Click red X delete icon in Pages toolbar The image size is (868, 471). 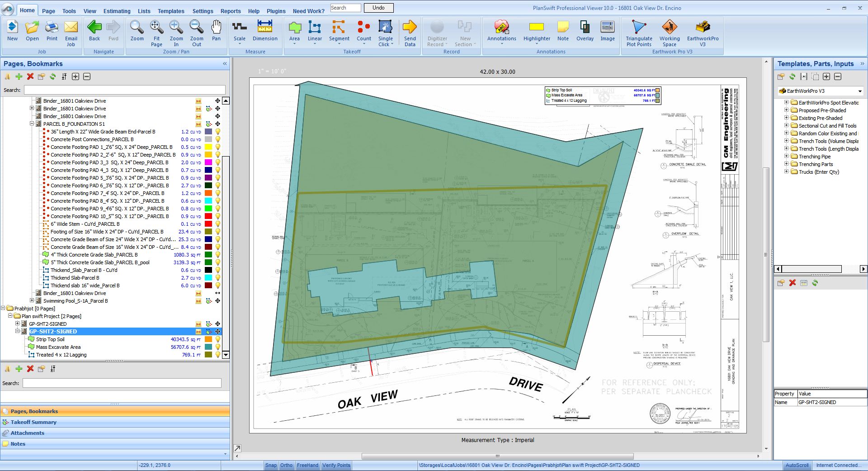tap(30, 76)
